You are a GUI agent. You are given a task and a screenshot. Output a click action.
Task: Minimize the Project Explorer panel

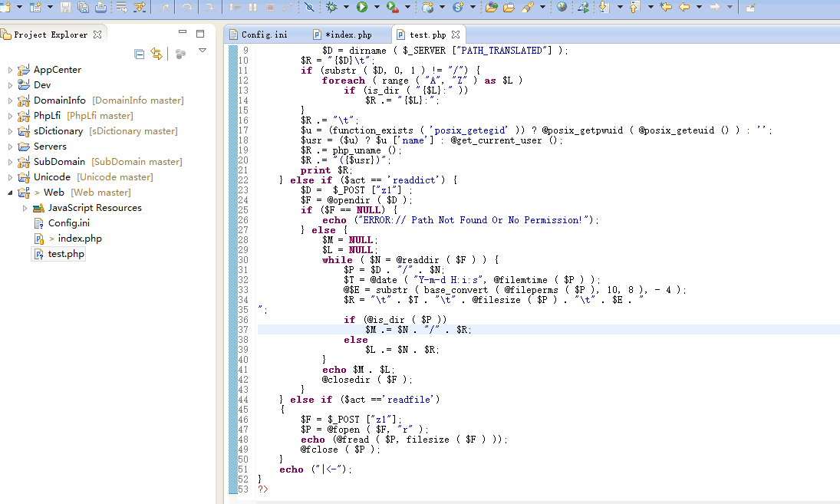182,33
